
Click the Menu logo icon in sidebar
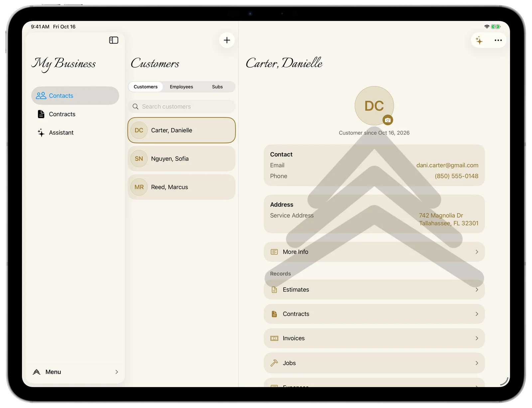(37, 372)
